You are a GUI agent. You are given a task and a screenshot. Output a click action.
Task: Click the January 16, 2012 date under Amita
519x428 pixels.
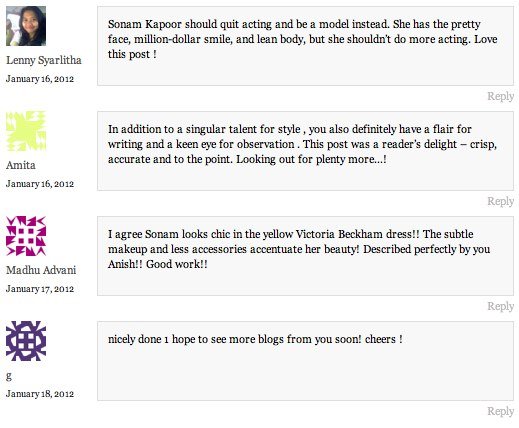pos(40,184)
